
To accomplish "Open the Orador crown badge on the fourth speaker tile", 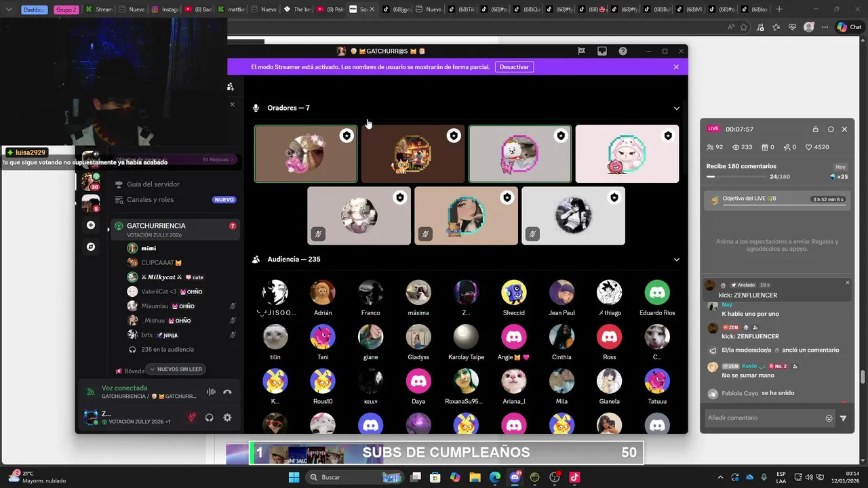I will [x=668, y=136].
